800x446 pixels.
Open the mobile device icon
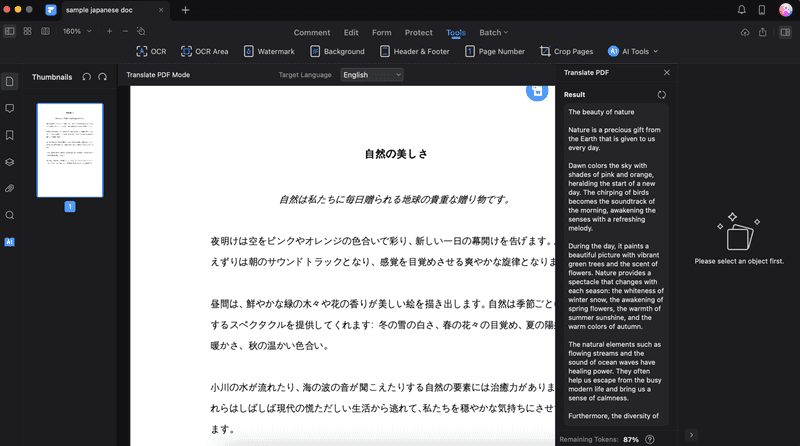[x=762, y=10]
